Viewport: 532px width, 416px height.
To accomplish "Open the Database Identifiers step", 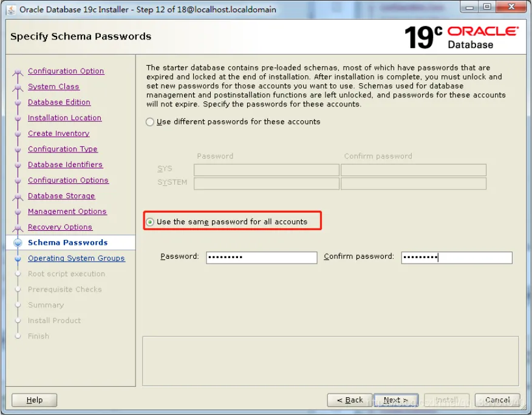I will 65,165.
